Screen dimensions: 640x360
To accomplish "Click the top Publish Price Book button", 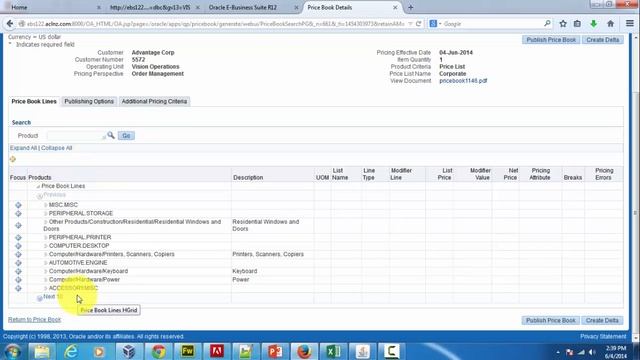I will coord(551,40).
